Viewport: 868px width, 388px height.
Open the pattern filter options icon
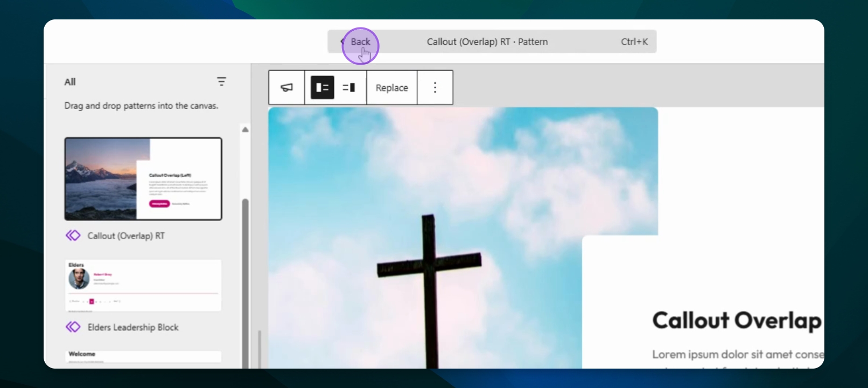221,81
